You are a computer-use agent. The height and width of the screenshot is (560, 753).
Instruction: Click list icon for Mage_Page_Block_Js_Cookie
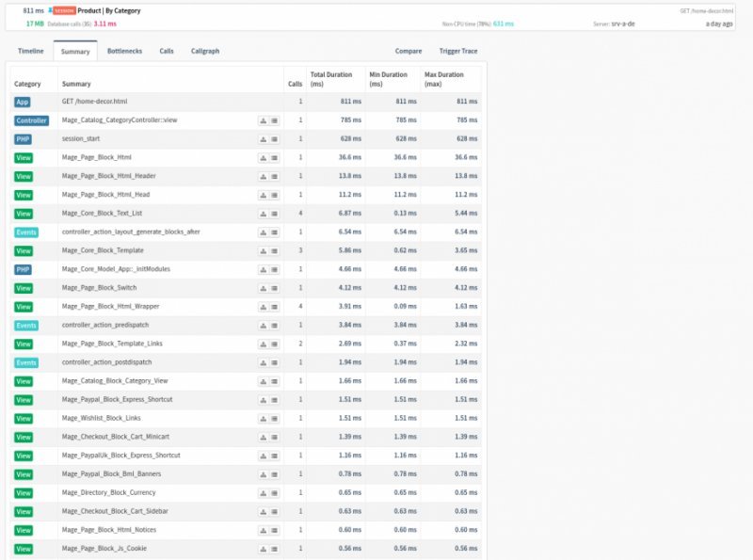pos(274,548)
